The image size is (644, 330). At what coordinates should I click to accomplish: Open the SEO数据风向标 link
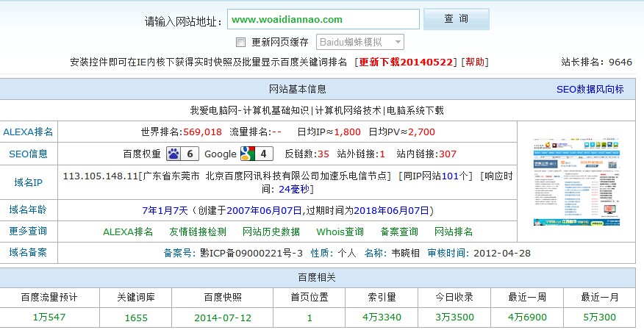tap(590, 89)
